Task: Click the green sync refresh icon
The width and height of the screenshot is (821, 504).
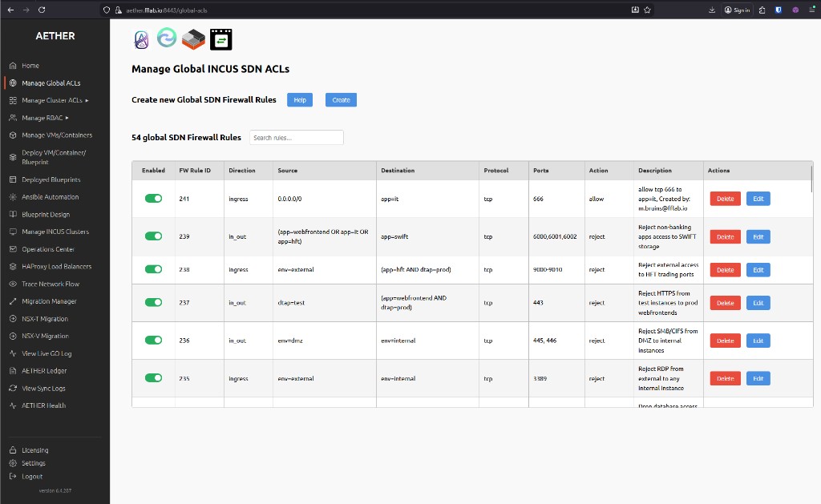Action: [x=166, y=37]
